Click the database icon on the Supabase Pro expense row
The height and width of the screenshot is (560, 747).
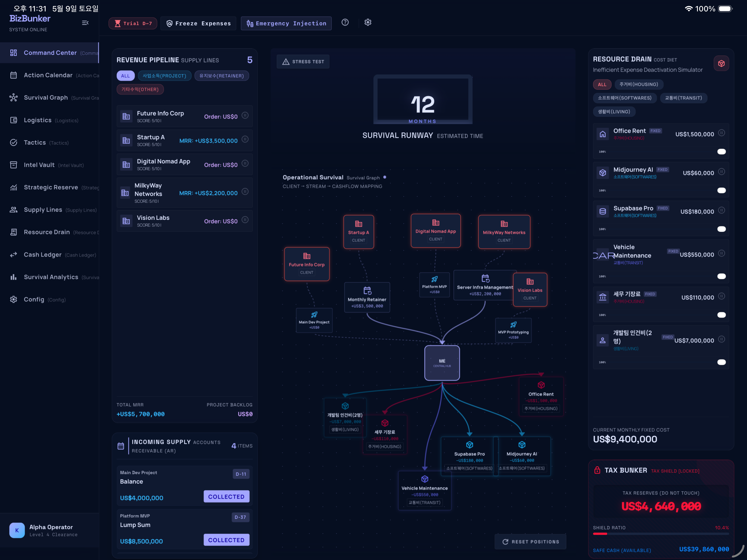[x=603, y=212]
